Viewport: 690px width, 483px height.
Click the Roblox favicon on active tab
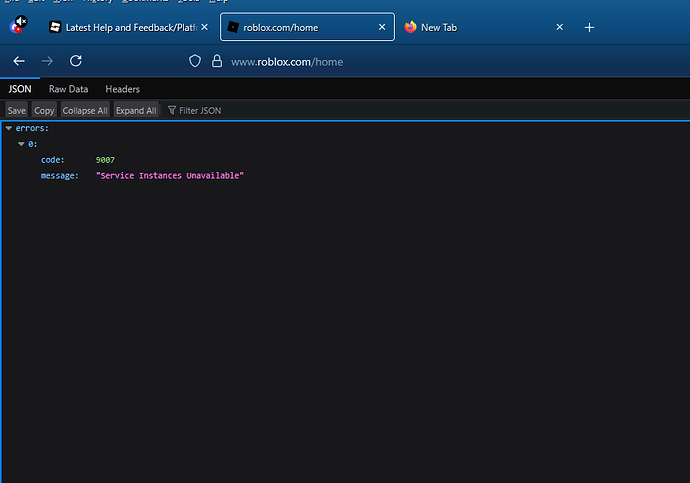pyautogui.click(x=233, y=27)
